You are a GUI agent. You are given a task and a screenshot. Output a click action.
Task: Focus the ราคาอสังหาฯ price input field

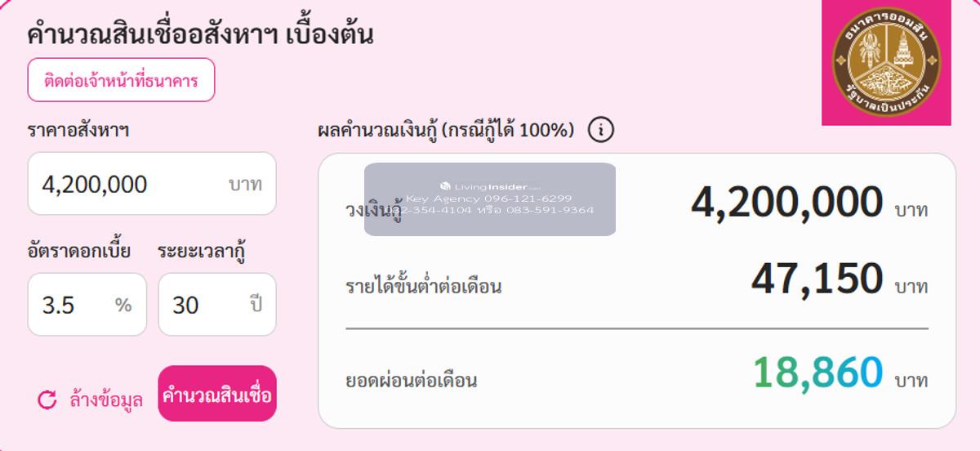131,184
